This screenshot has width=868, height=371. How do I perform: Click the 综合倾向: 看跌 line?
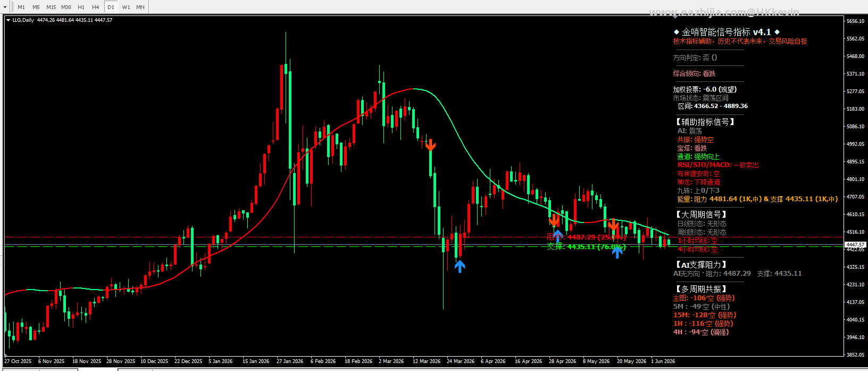(694, 73)
